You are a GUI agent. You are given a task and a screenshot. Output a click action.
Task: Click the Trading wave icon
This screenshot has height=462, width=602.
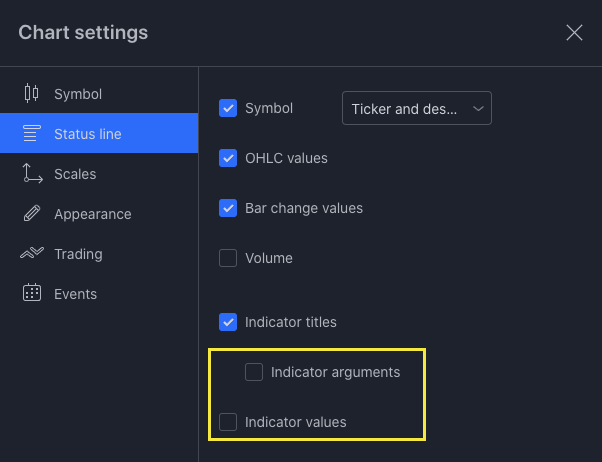(x=31, y=254)
